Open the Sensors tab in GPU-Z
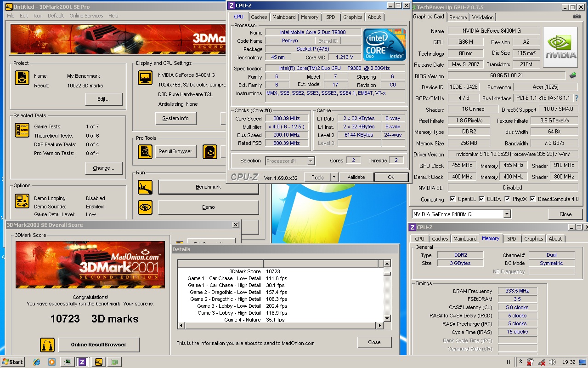The height and width of the screenshot is (368, 588). [x=458, y=17]
